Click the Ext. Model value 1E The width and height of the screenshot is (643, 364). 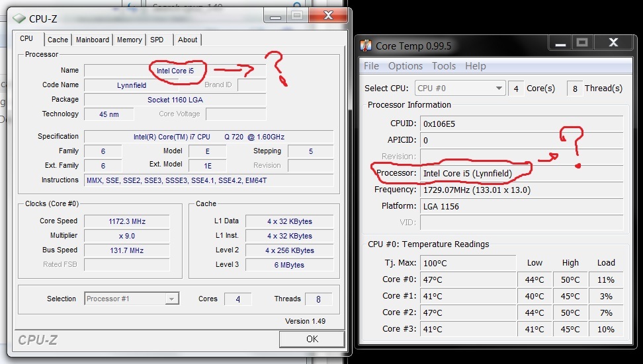click(x=208, y=166)
